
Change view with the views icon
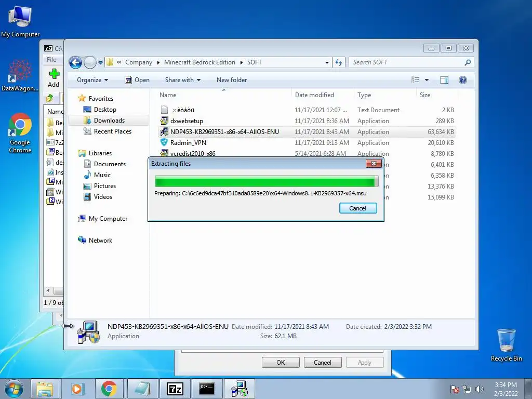pyautogui.click(x=416, y=80)
